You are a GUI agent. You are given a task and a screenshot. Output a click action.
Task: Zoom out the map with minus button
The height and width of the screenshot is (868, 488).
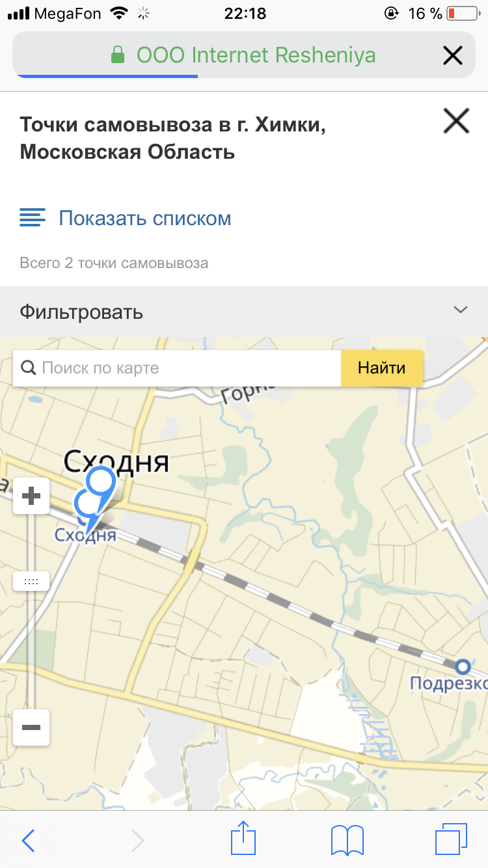point(31,727)
